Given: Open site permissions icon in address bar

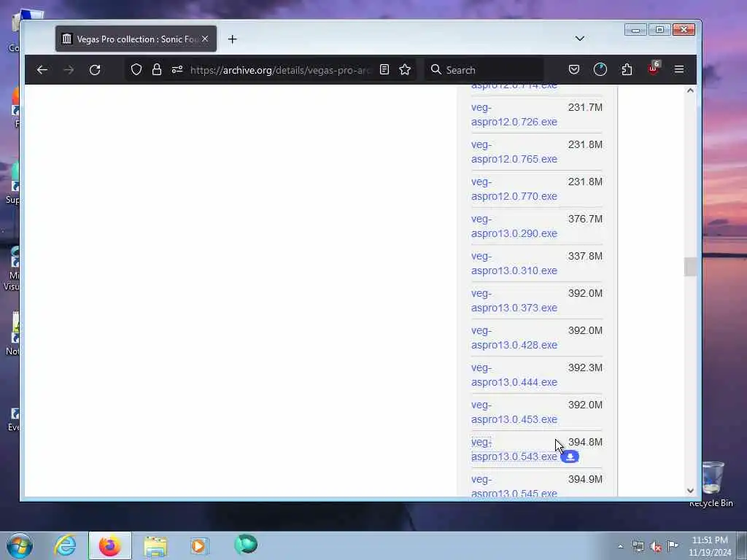Looking at the screenshot, I should [177, 69].
